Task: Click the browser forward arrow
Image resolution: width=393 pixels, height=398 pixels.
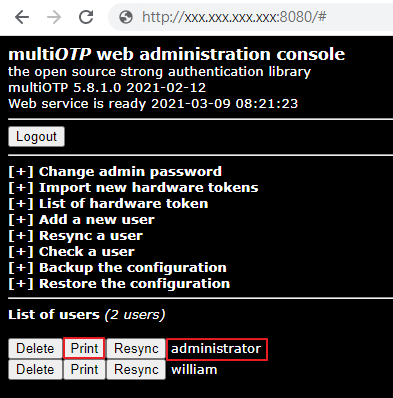Action: click(x=54, y=17)
